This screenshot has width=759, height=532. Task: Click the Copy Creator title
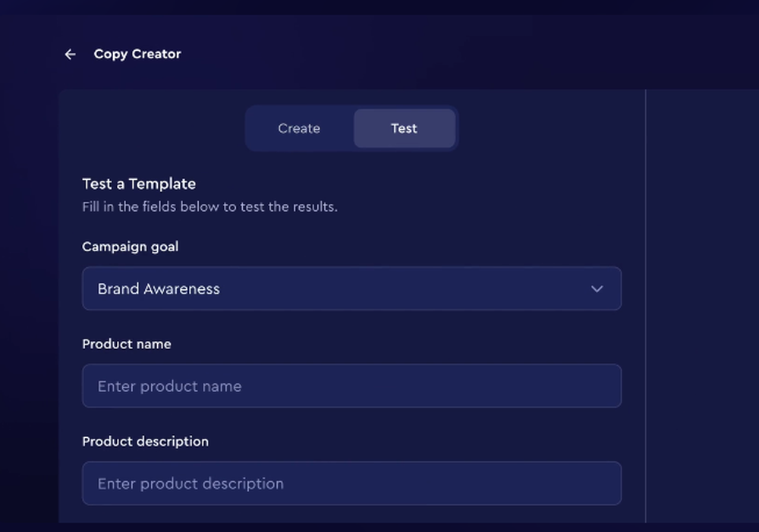click(137, 54)
